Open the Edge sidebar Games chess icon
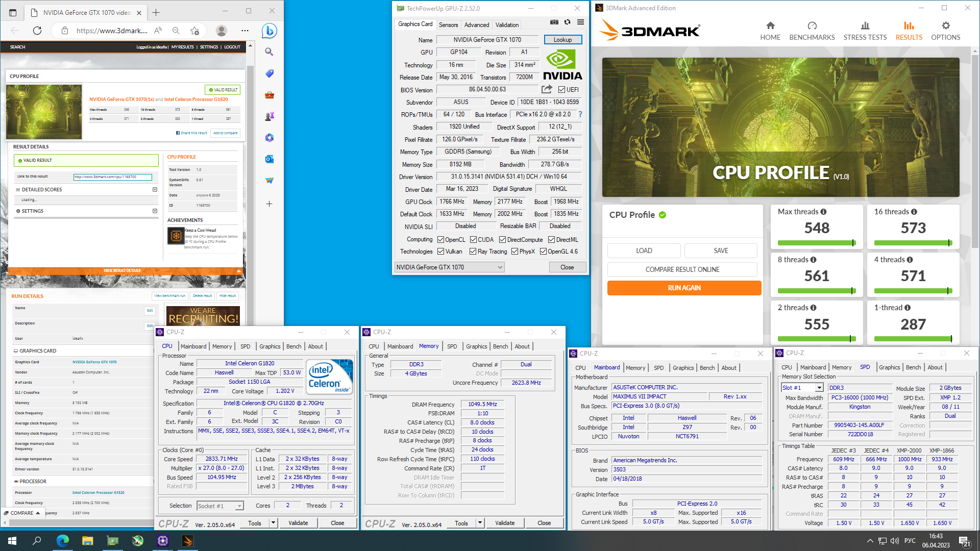 pyautogui.click(x=269, y=116)
